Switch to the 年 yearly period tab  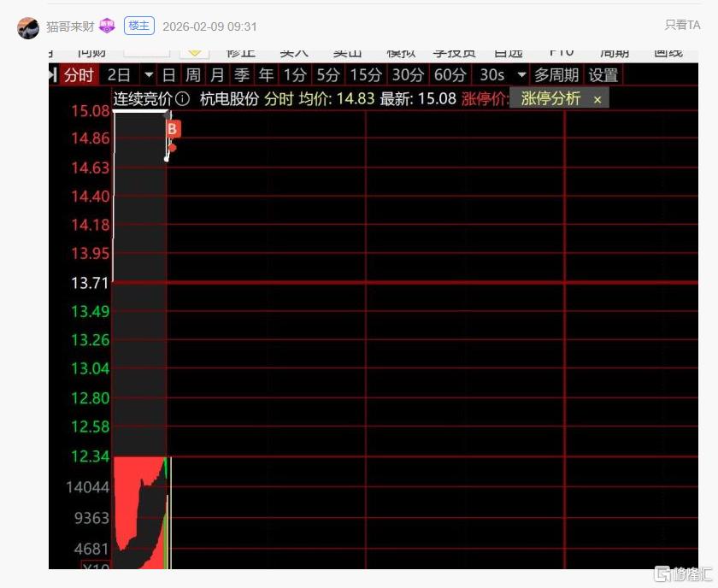[x=266, y=75]
